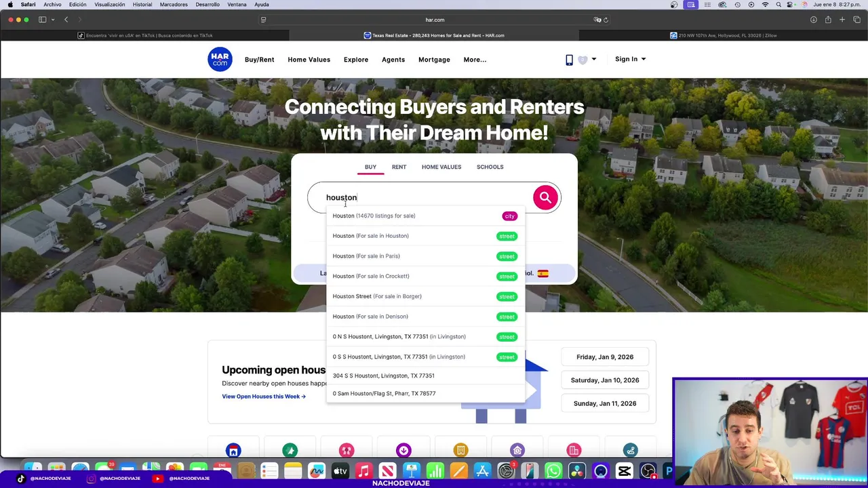Viewport: 868px width, 488px height.
Task: Open the Archivo menu
Action: click(x=52, y=5)
